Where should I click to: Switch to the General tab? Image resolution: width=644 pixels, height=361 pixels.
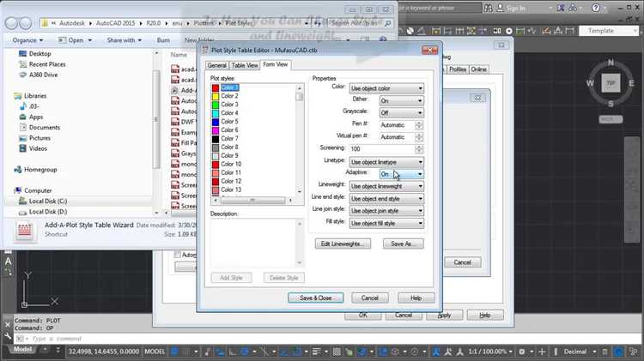216,65
